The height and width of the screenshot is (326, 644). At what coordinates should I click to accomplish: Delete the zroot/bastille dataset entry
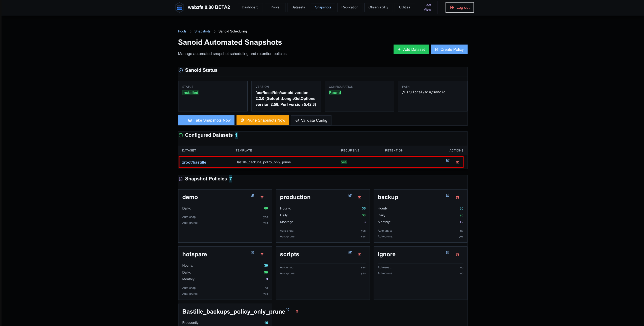click(458, 162)
